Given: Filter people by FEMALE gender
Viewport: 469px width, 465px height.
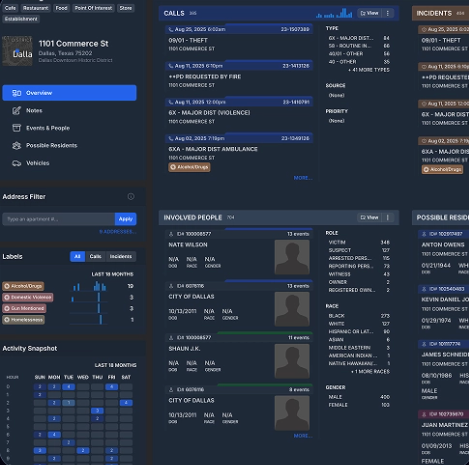Looking at the screenshot, I should [x=359, y=405].
